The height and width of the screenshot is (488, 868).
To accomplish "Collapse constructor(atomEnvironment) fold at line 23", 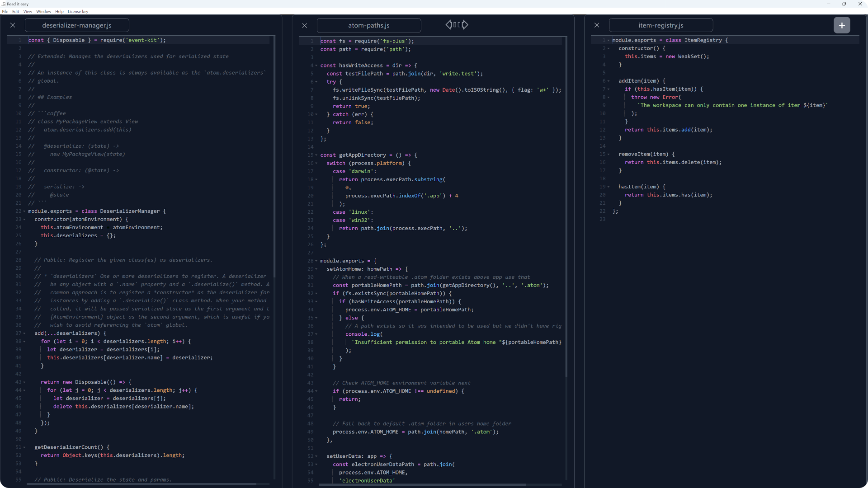I will pos(24,219).
